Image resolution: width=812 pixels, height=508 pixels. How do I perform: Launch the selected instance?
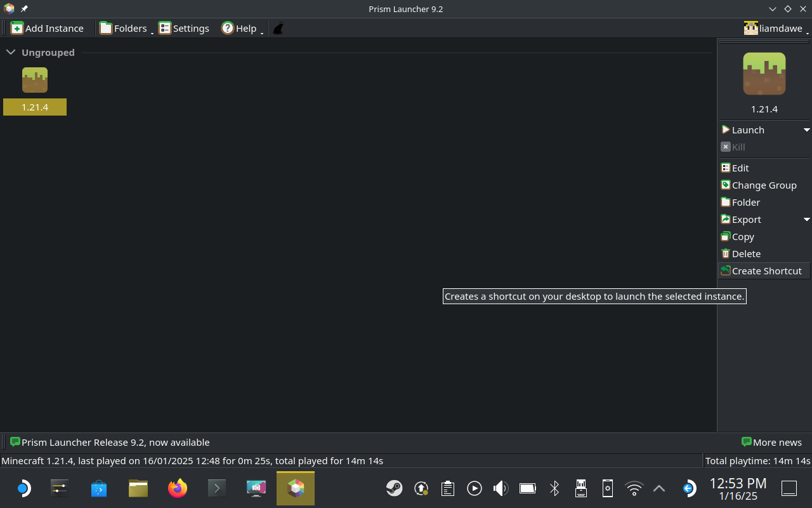748,130
